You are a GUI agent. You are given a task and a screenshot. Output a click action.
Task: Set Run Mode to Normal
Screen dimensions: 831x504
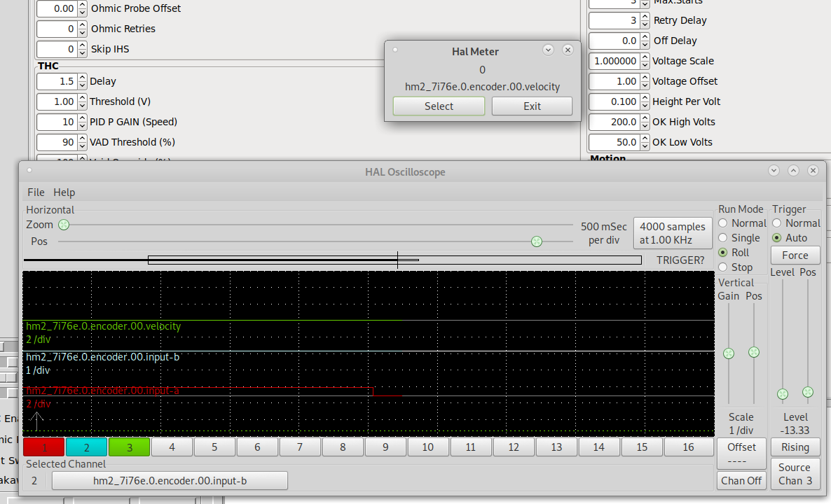723,223
